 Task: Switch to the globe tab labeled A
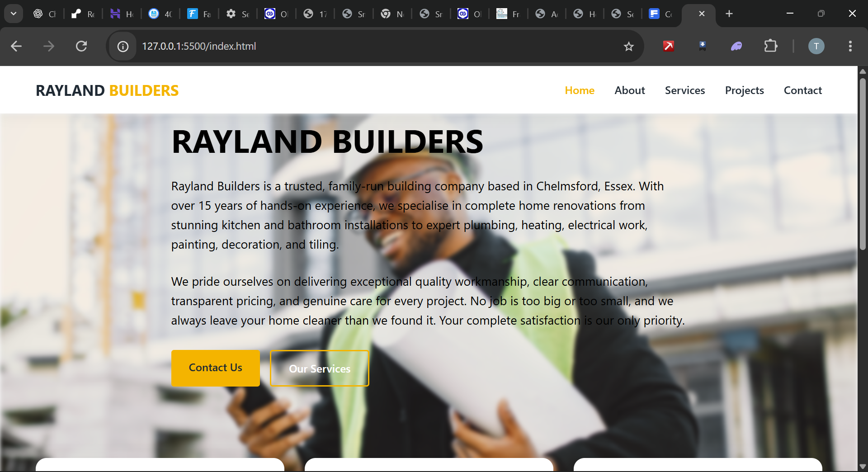pos(547,14)
